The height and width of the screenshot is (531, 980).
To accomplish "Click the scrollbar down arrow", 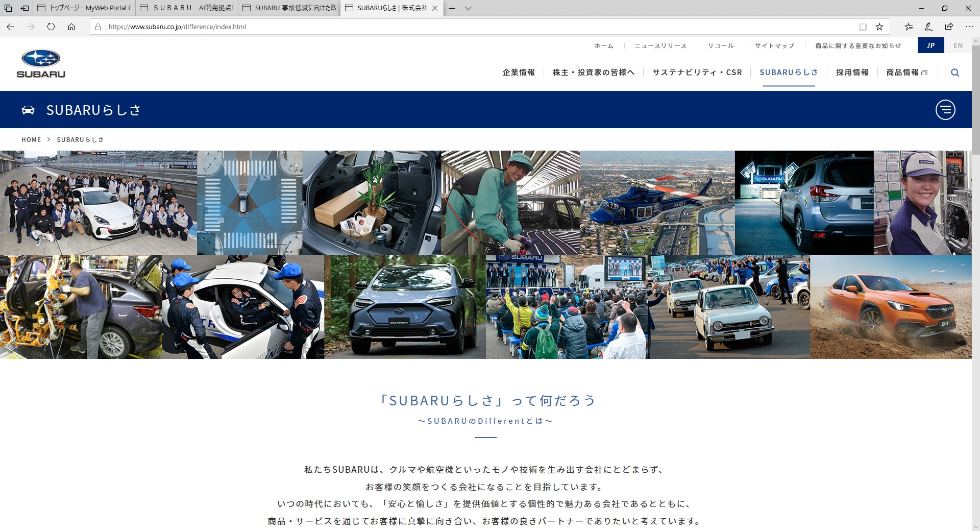I will tap(975, 526).
